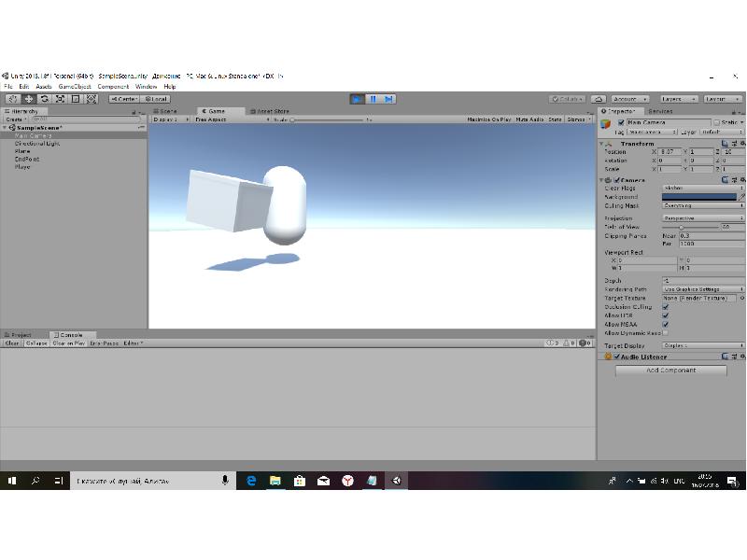
Task: Click the Pause button
Action: click(x=373, y=99)
